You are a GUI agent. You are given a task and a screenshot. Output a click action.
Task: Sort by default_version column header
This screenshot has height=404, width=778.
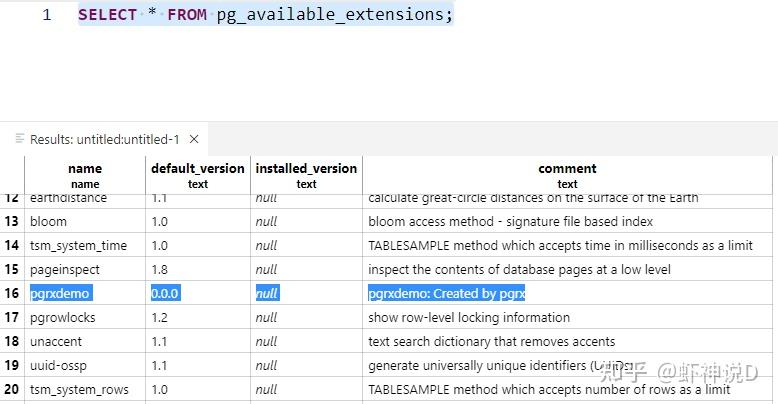[x=197, y=175]
